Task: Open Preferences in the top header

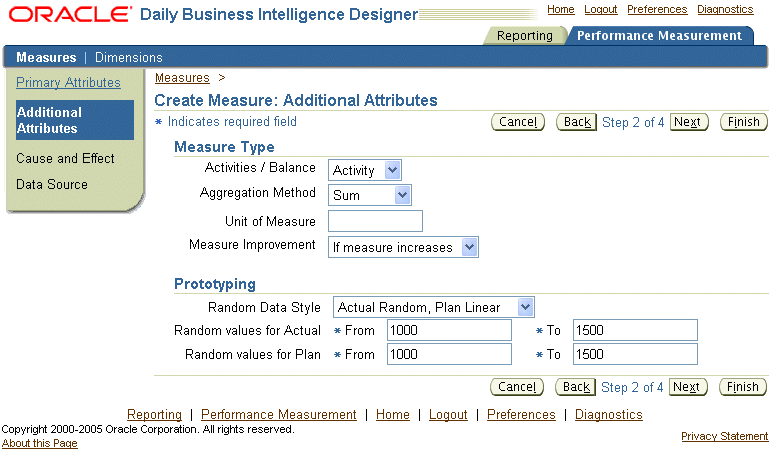Action: (657, 10)
